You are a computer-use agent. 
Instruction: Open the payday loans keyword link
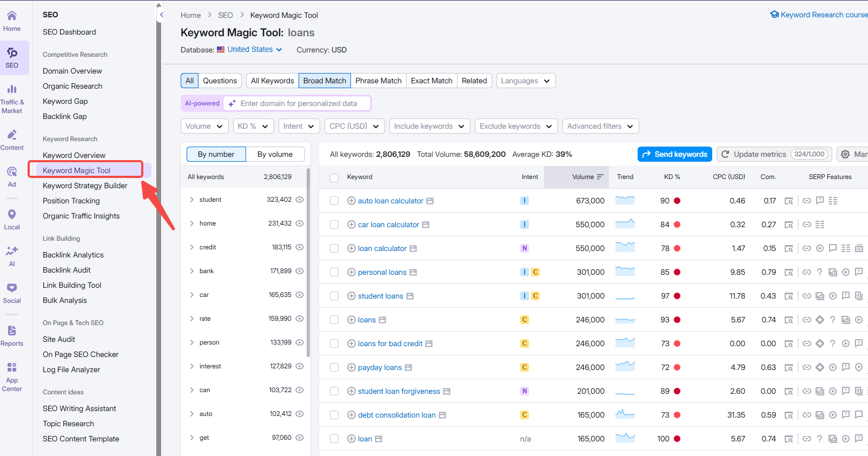click(x=380, y=367)
